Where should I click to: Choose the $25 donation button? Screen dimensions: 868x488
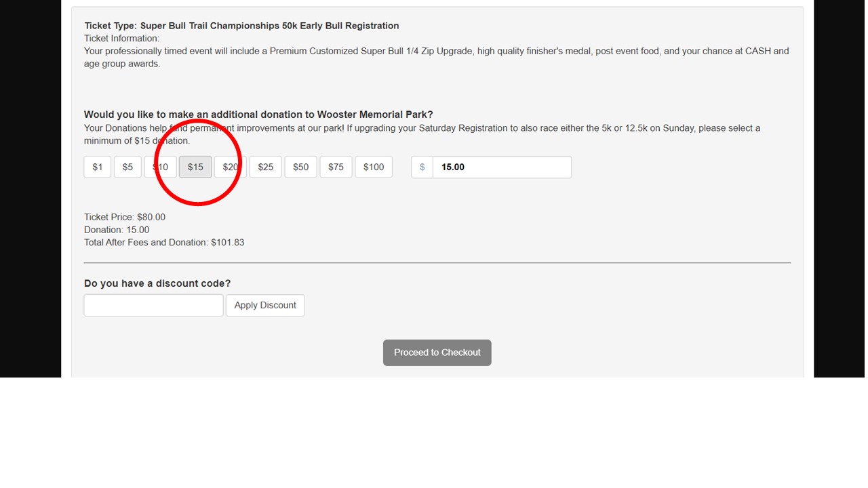pos(265,167)
